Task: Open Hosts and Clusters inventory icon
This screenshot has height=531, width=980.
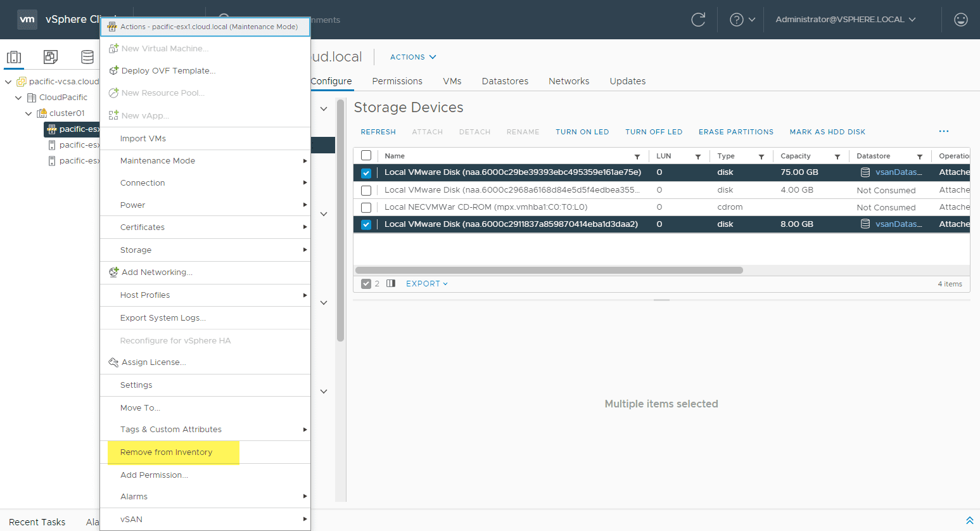Action: pyautogui.click(x=14, y=57)
